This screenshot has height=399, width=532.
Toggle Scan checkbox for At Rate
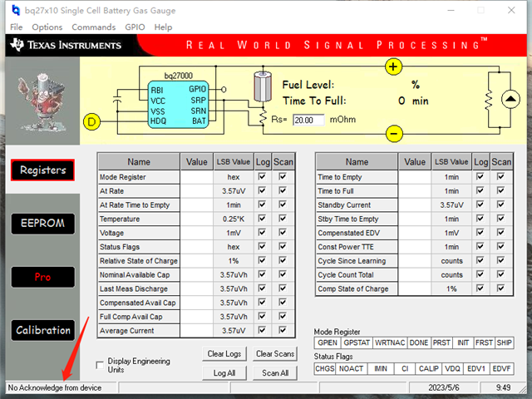click(x=283, y=190)
